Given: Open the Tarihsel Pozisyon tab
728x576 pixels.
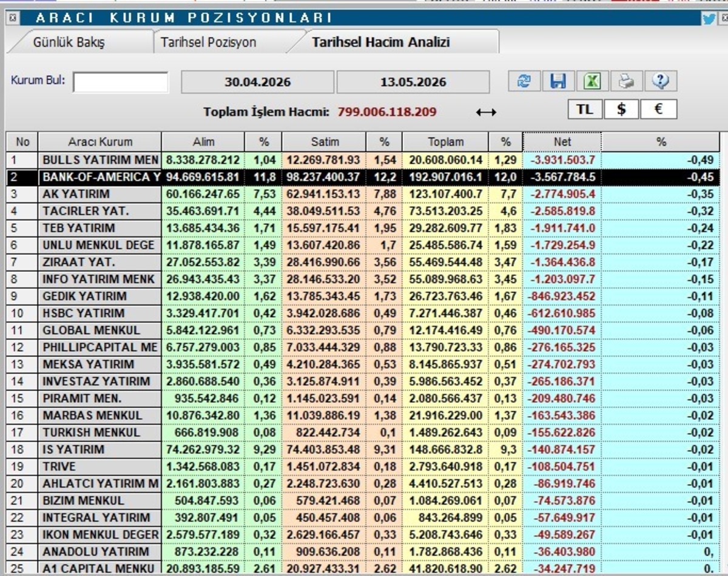Looking at the screenshot, I should pos(209,42).
